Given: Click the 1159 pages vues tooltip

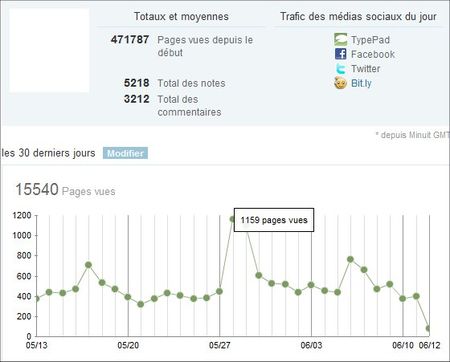Looking at the screenshot, I should click(x=274, y=220).
